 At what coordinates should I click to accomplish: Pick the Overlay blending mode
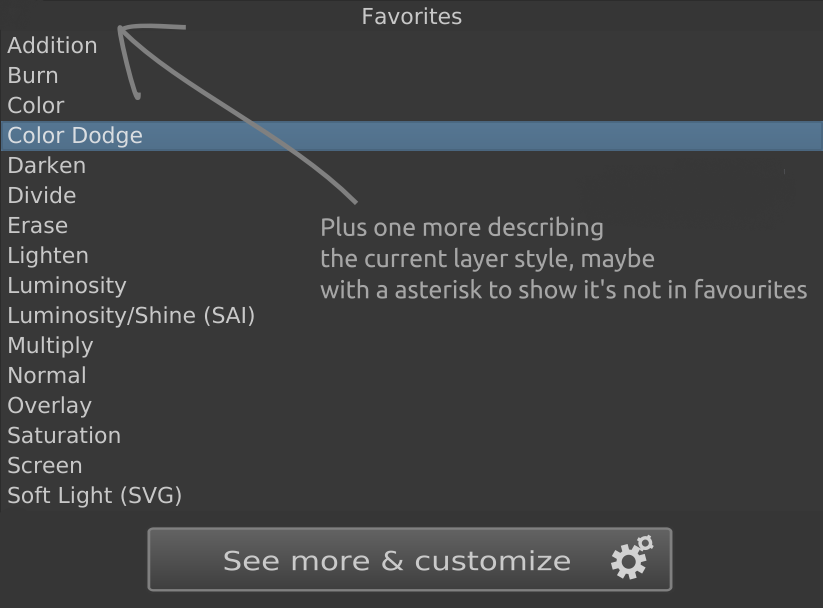click(x=50, y=406)
